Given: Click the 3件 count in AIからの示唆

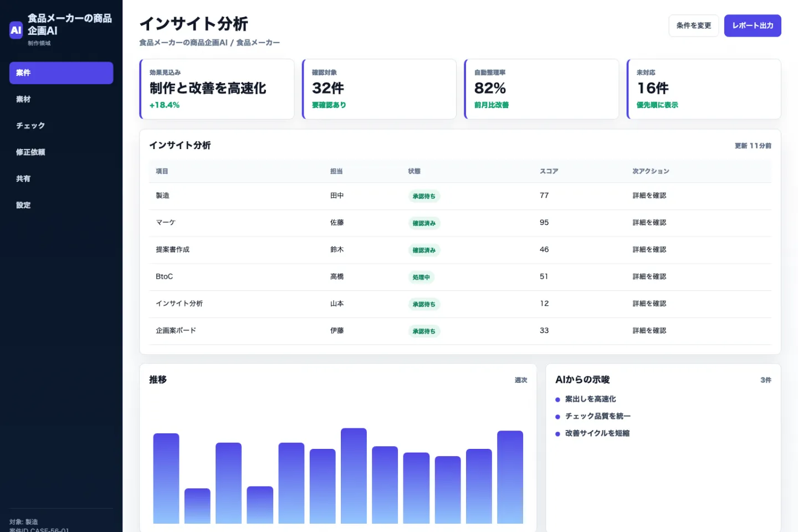Looking at the screenshot, I should click(766, 380).
